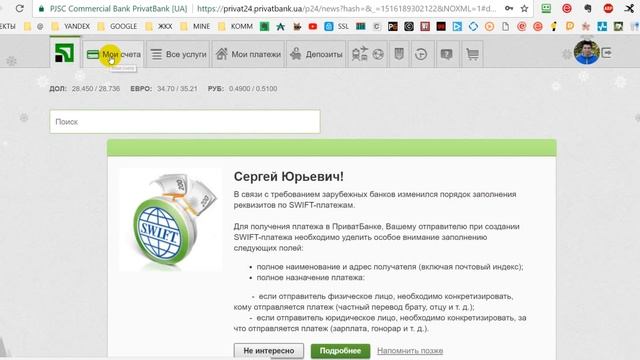Click the browser reload button
The image size is (640, 360).
tap(19, 9)
